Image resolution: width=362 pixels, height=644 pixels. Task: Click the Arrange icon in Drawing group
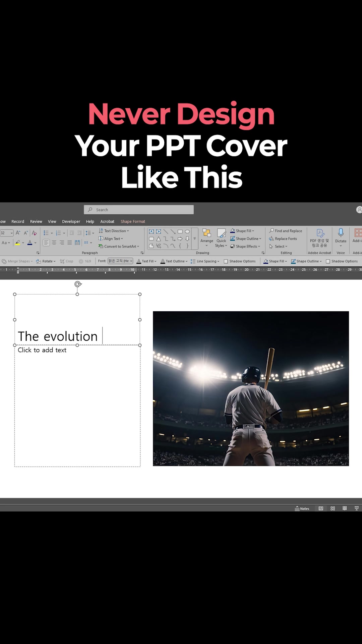206,233
